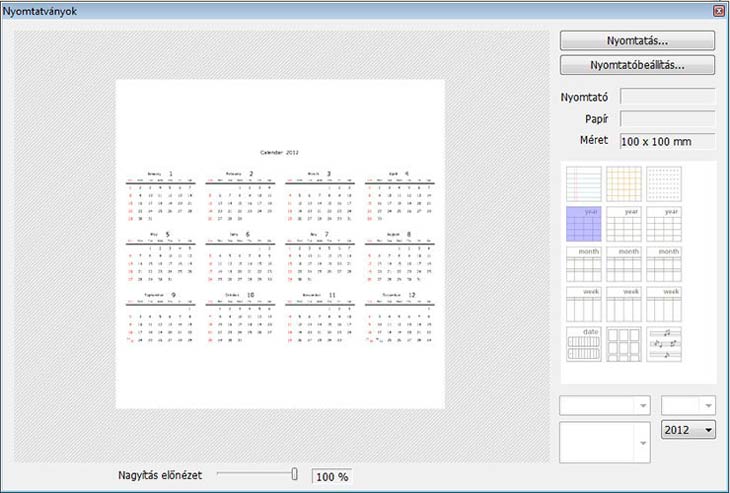730x493 pixels.
Task: Open Nyomtatóbeállítás... printer settings
Action: point(637,65)
